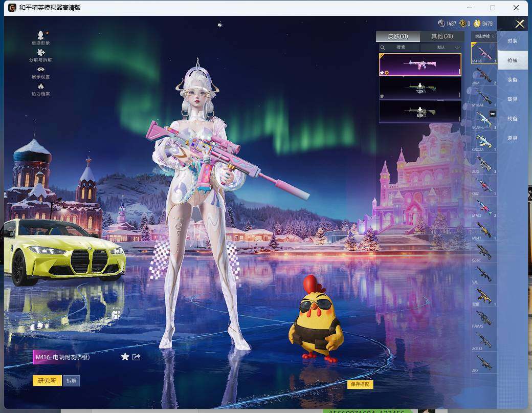Select the SCAR-L weapon icon
The height and width of the screenshot is (413, 532).
484,119
